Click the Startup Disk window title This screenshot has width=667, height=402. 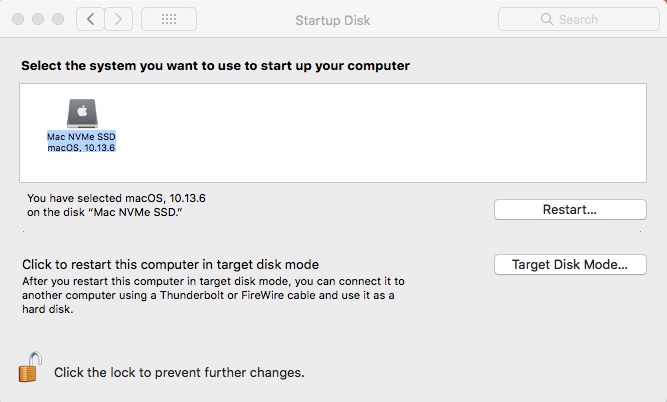[333, 20]
